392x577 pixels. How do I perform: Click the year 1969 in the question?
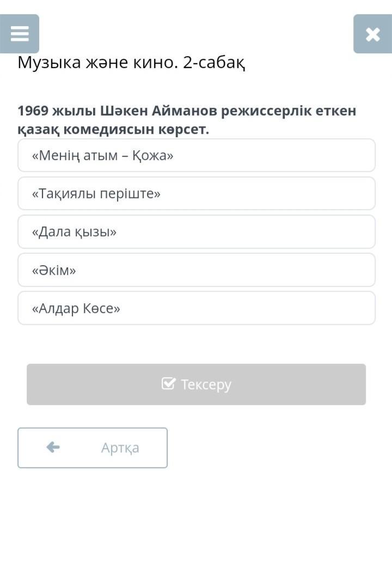coord(33,111)
